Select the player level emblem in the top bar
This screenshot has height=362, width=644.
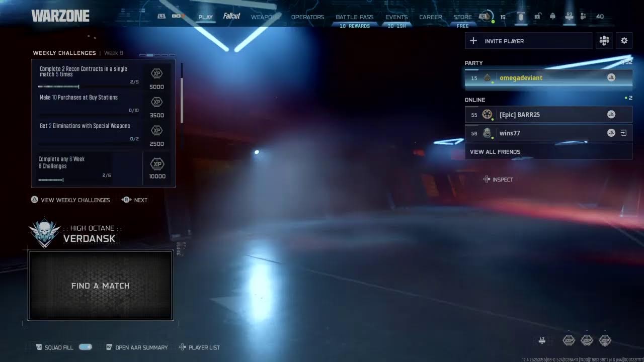(487, 16)
